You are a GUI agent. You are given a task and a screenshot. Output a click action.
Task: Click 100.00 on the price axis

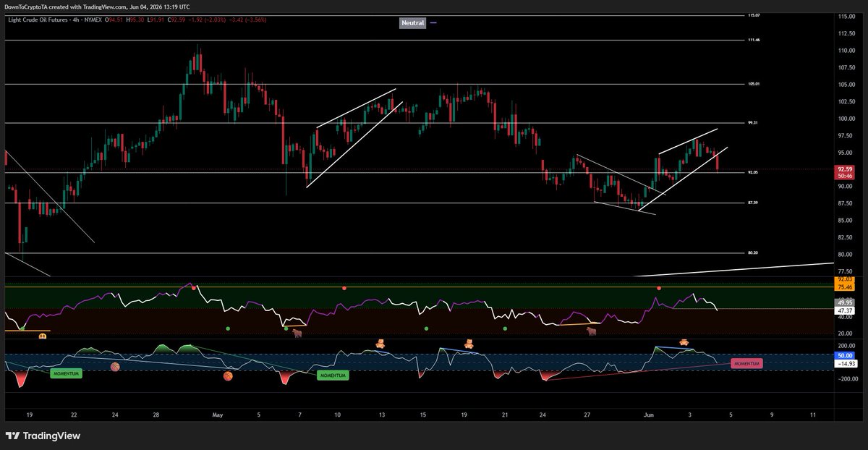click(x=848, y=119)
